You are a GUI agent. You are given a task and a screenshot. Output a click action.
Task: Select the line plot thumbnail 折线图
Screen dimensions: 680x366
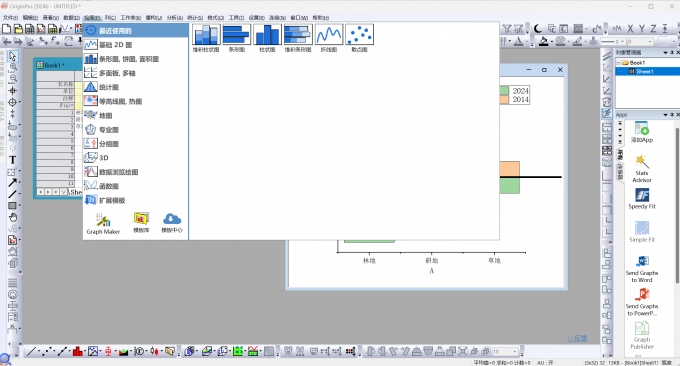(329, 38)
